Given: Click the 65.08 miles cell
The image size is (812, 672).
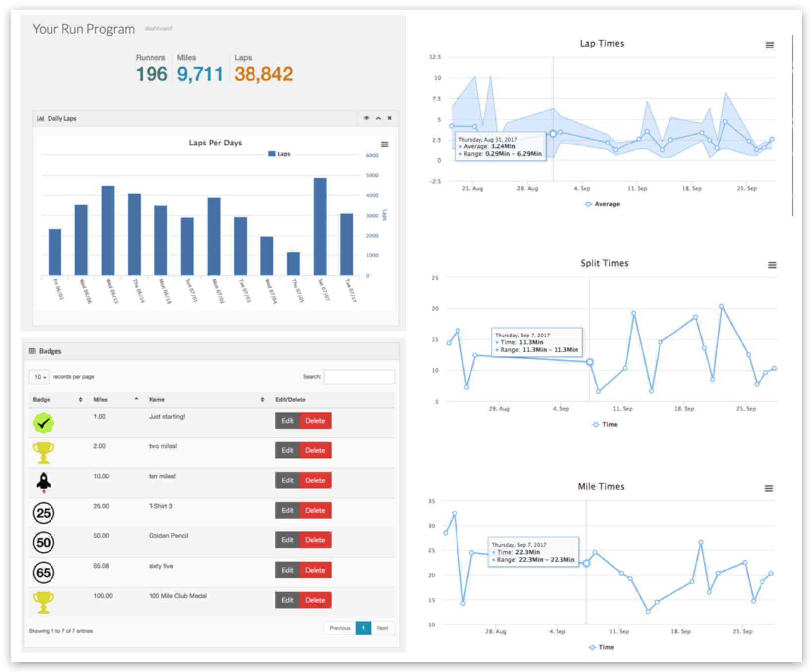Looking at the screenshot, I should [102, 566].
